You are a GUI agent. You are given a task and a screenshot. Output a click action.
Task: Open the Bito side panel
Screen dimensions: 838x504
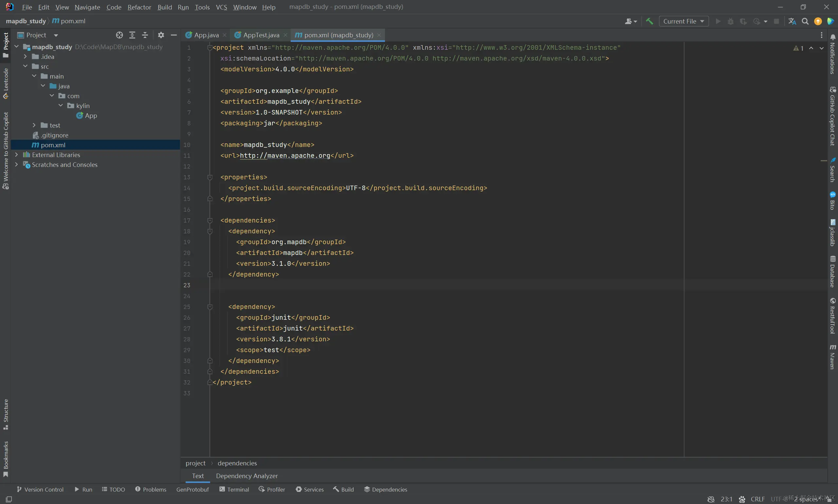tap(832, 201)
